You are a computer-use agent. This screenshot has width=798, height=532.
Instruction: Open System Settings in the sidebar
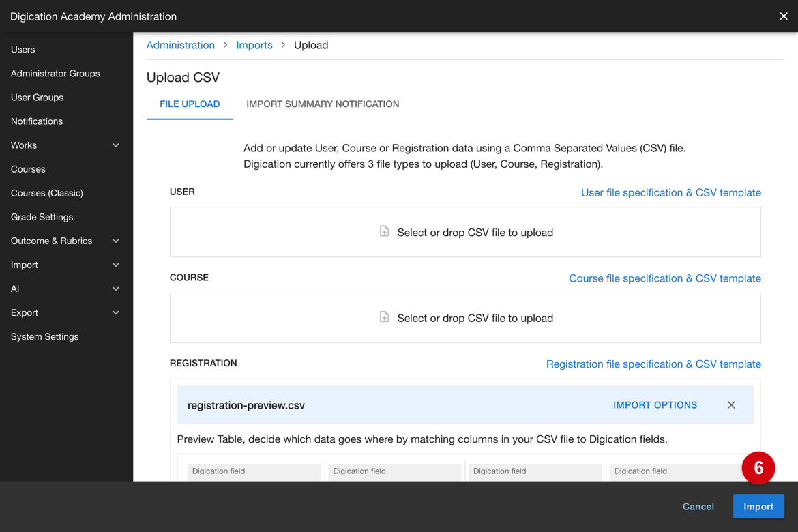45,336
